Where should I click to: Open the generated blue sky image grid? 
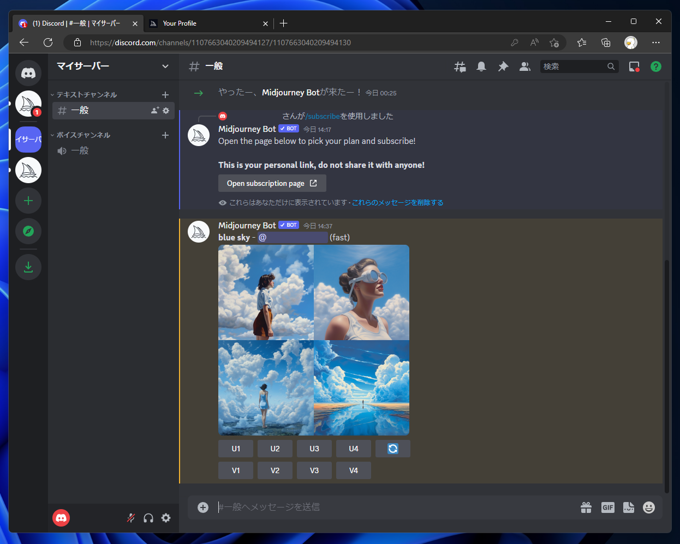point(314,340)
